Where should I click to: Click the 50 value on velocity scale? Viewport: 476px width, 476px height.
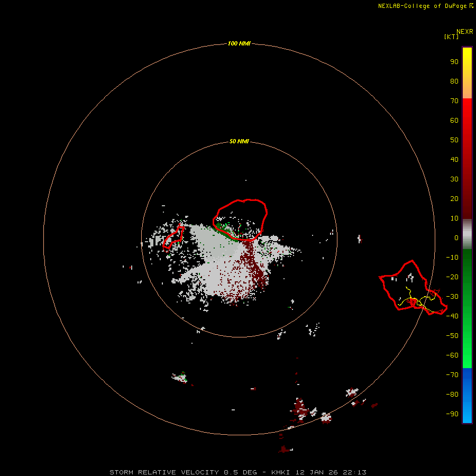pyautogui.click(x=454, y=140)
